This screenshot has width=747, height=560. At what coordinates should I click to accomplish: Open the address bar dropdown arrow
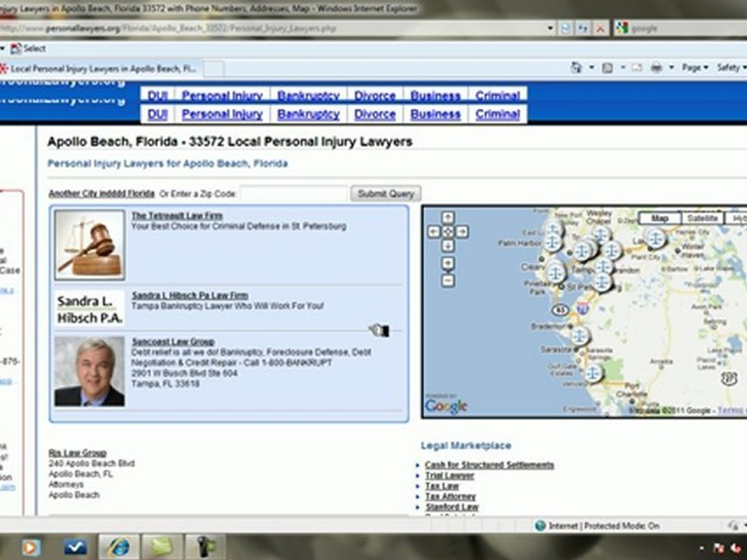click(x=550, y=29)
